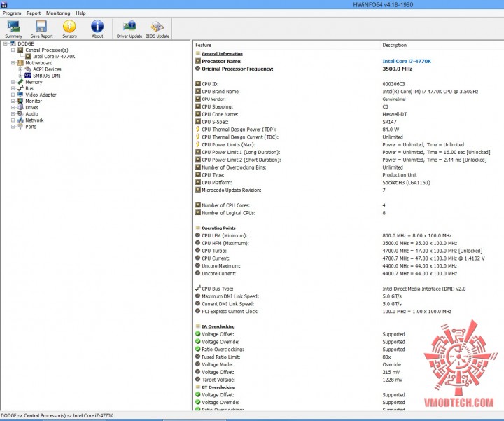Viewport: 504px width, 421px height.
Task: Click the Monitor tree icon
Action: coord(20,101)
